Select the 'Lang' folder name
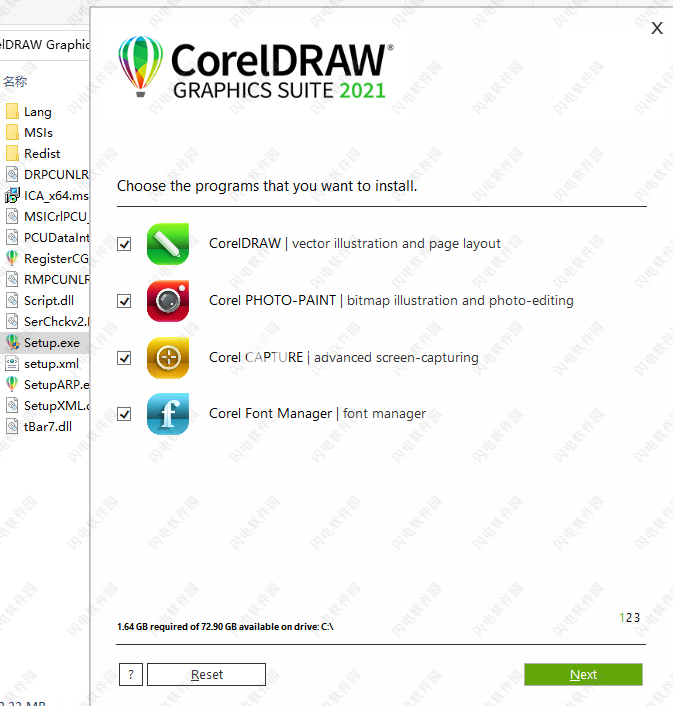The height and width of the screenshot is (706, 673). click(x=38, y=112)
